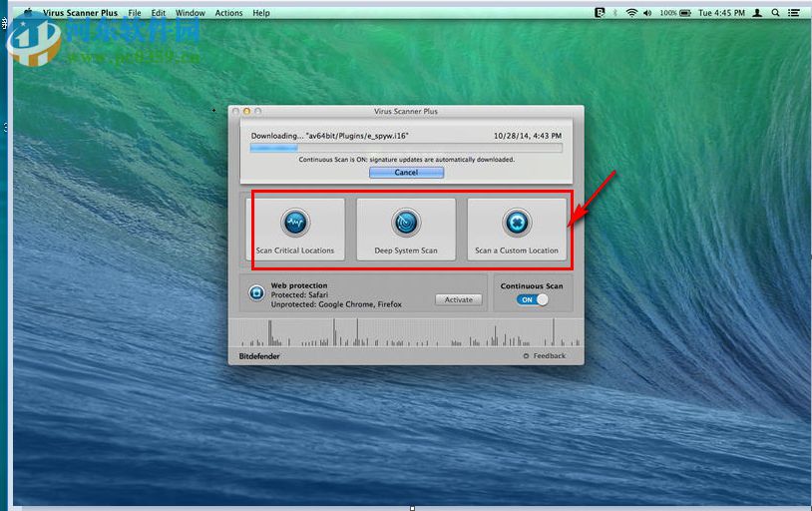
Task: Choose Scan a Custom Location
Action: click(517, 230)
